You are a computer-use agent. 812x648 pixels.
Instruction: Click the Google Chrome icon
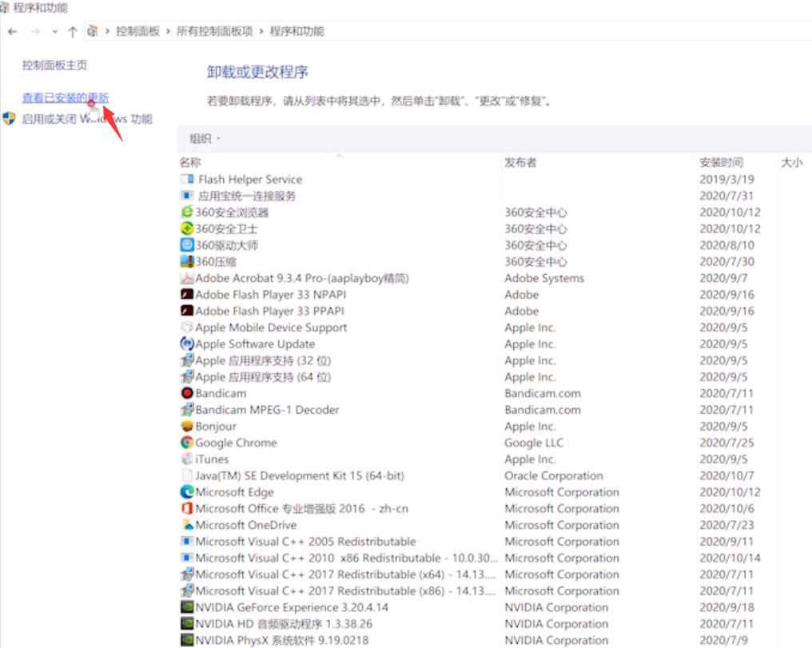tap(186, 443)
